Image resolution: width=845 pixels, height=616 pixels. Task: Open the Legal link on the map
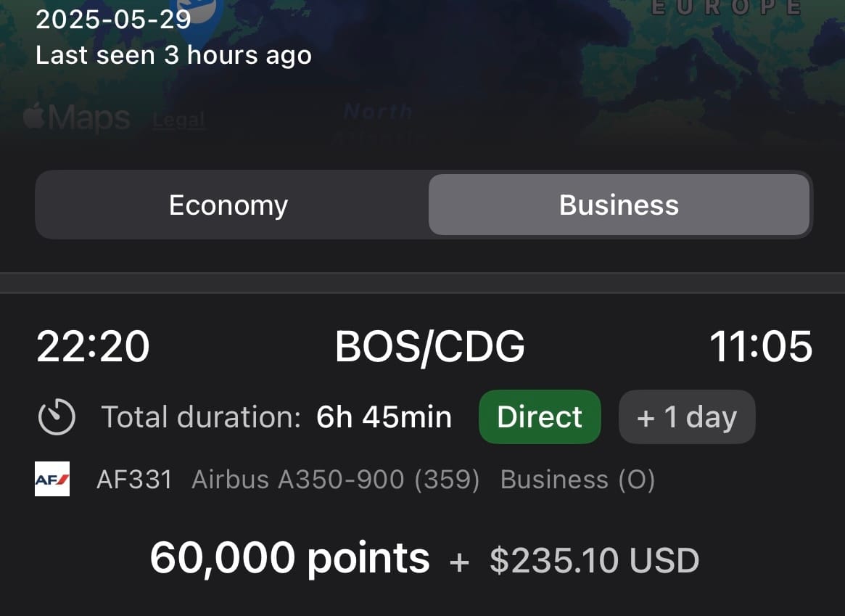point(178,120)
